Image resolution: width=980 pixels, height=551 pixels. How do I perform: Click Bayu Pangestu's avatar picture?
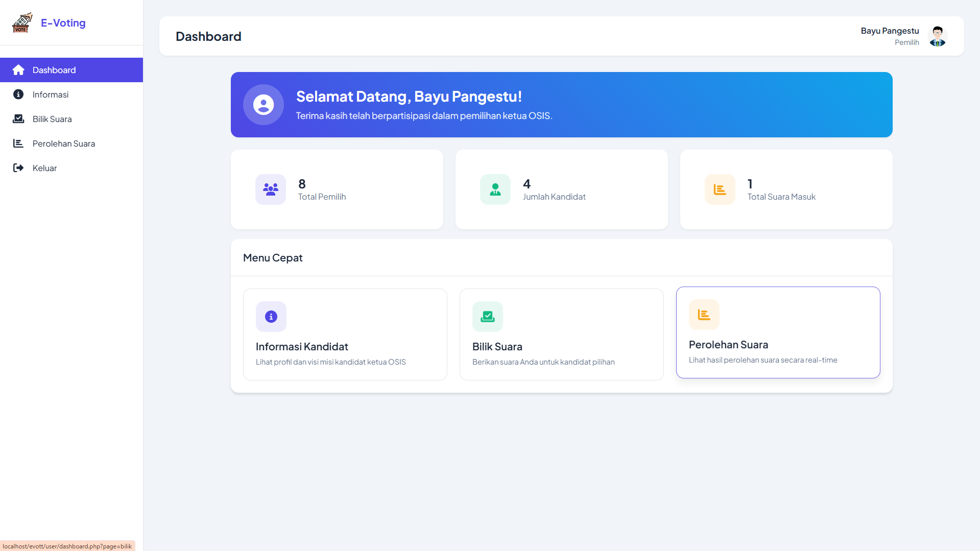(938, 36)
